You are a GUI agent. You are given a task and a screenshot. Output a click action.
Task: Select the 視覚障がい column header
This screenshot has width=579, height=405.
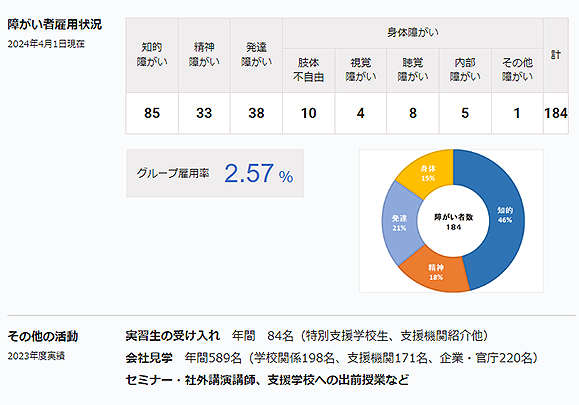tap(360, 70)
